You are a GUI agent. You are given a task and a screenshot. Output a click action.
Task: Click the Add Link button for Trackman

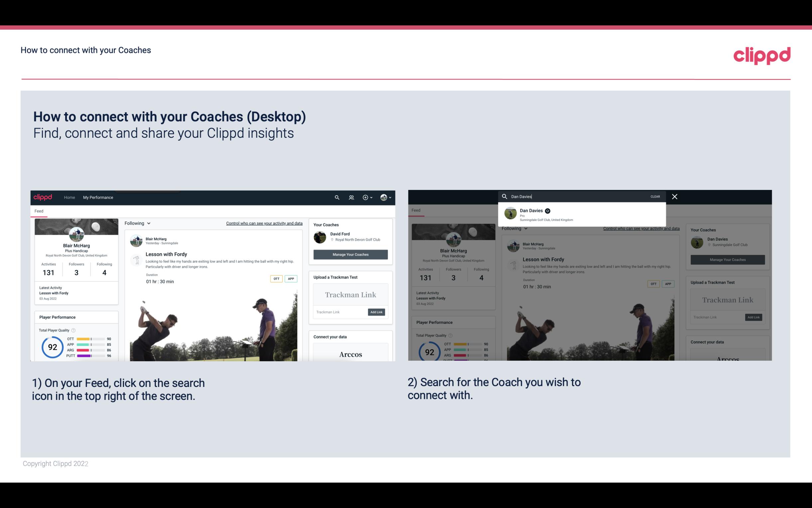pos(377,312)
